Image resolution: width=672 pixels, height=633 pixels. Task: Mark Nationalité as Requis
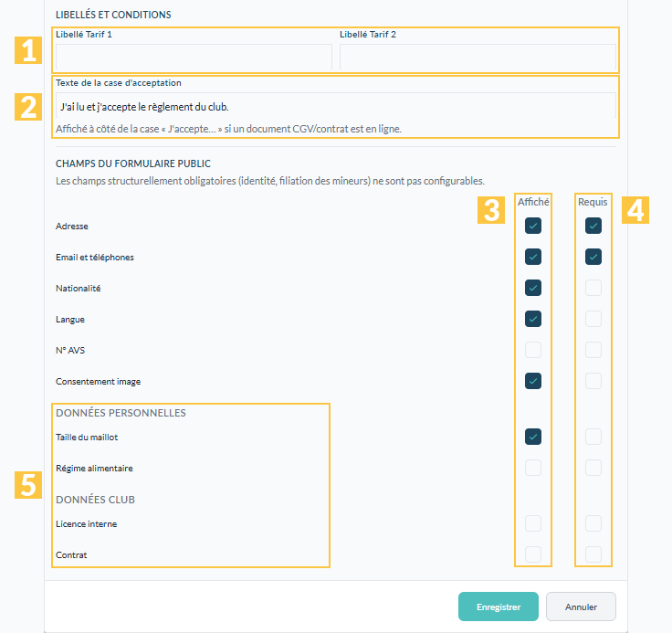593,288
